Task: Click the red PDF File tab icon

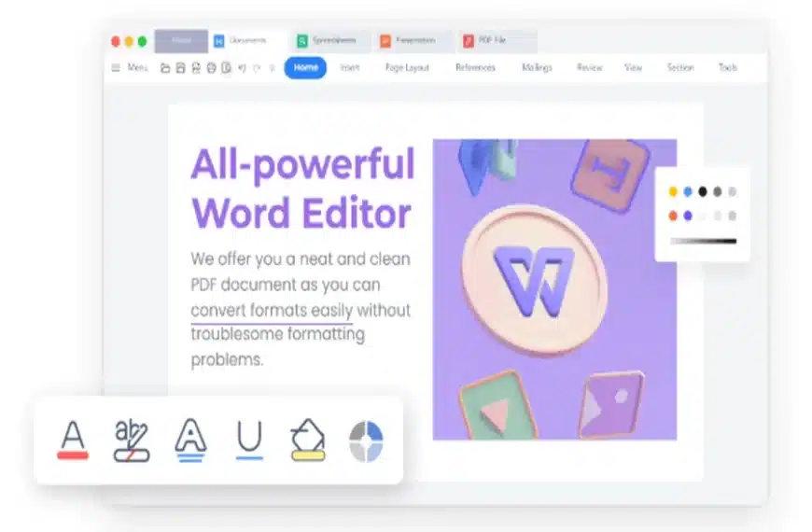Action: coord(469,41)
